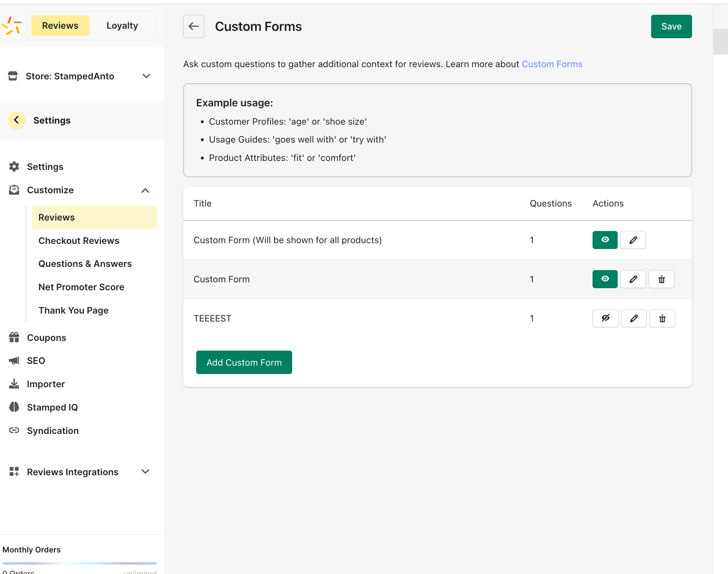Click the yellow back chevron next to Settings

tap(17, 120)
